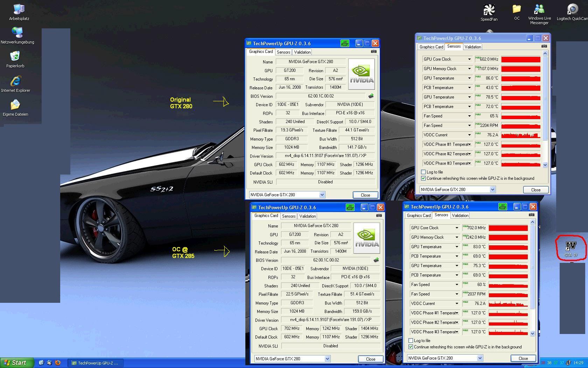Open the GPU selector in upper Graphics Card window
The width and height of the screenshot is (588, 368).
287,195
